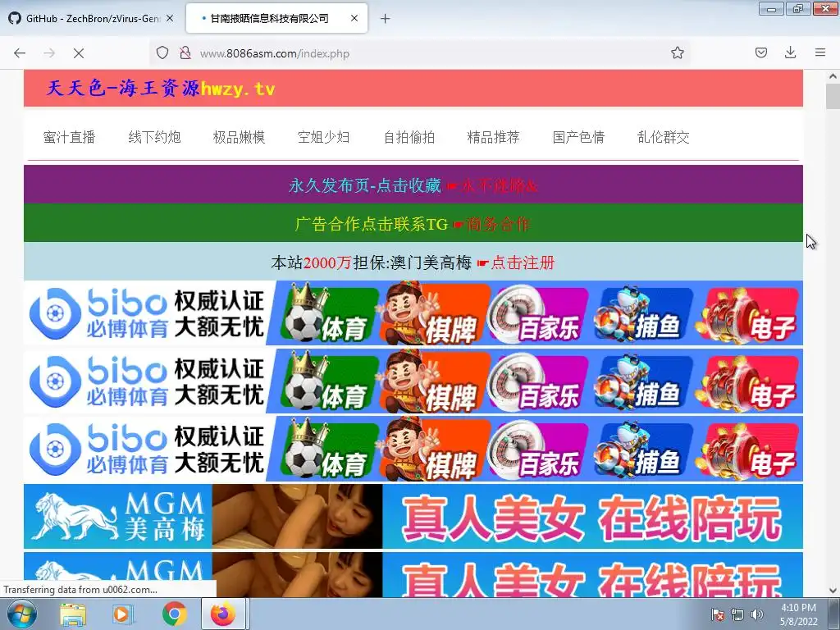The height and width of the screenshot is (630, 840).
Task: Click the red 商务合作 link
Action: click(498, 224)
